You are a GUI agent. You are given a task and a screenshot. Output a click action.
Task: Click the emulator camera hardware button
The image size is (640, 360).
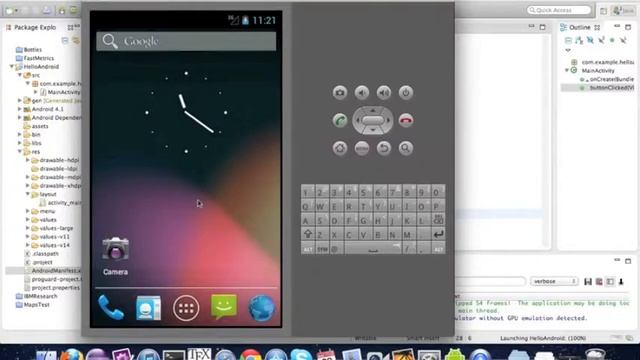(340, 93)
